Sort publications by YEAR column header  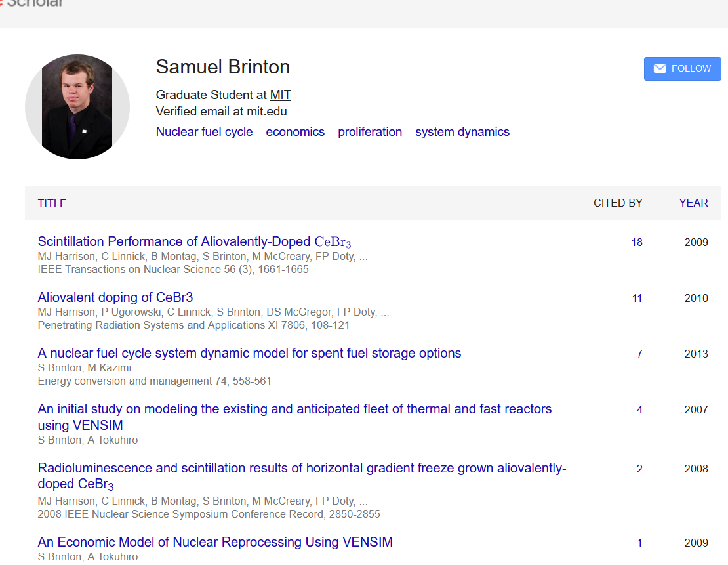pos(694,203)
